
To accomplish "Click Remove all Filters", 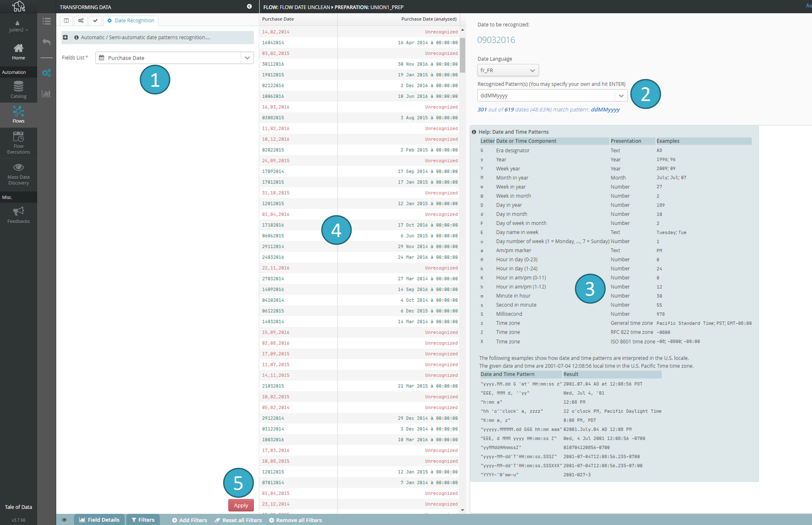I will (296, 520).
